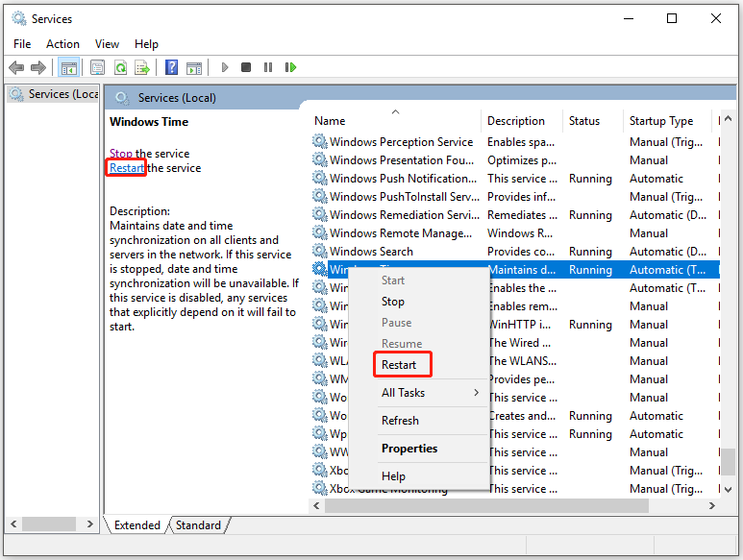743x560 pixels.
Task: Click the services list scroll down arrow
Action: click(729, 489)
